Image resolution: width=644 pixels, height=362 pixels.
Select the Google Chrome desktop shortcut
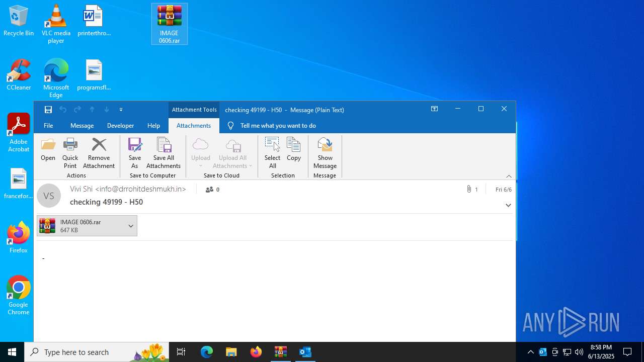[19, 296]
